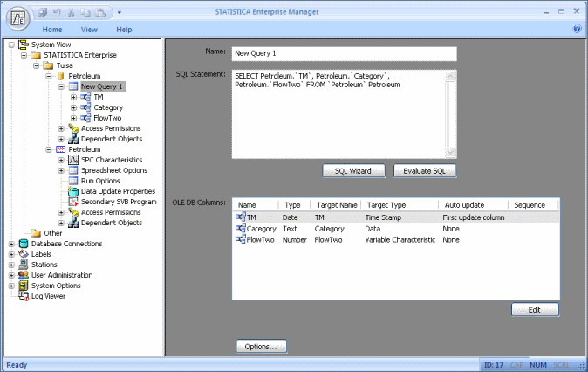The height and width of the screenshot is (372, 588).
Task: Select the Labels tag icon
Action: (x=24, y=254)
